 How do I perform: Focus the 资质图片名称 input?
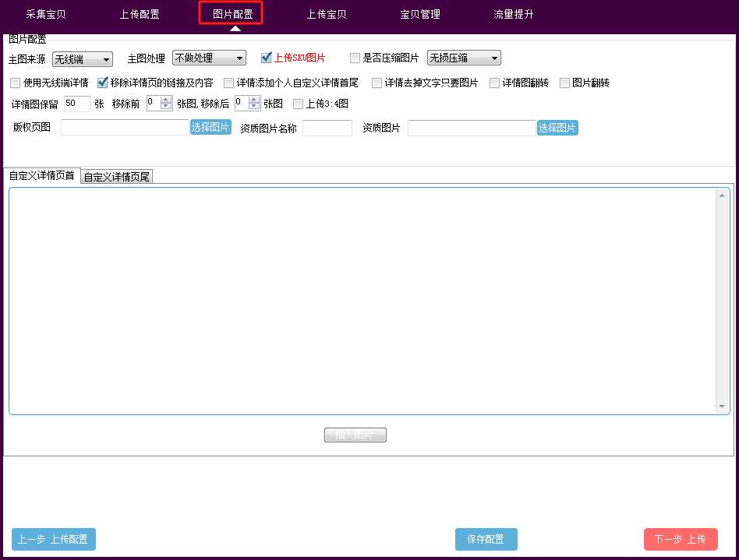tap(327, 128)
